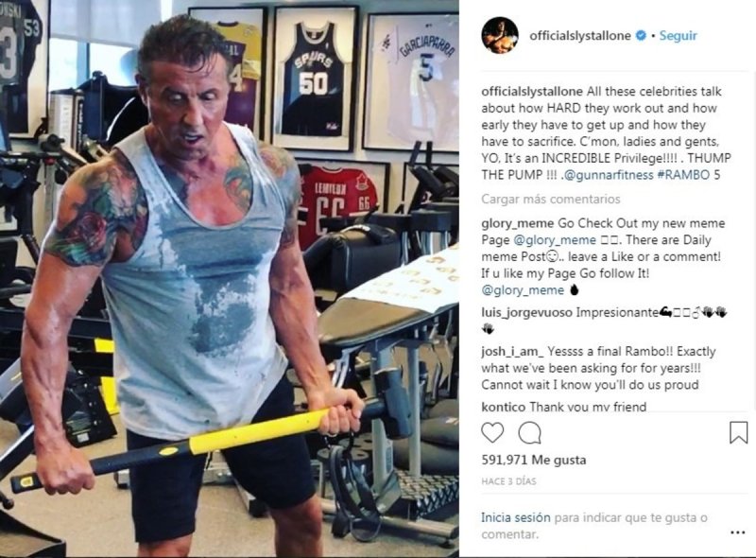Like the post with the heart icon
This screenshot has height=558, width=756.
tap(492, 433)
